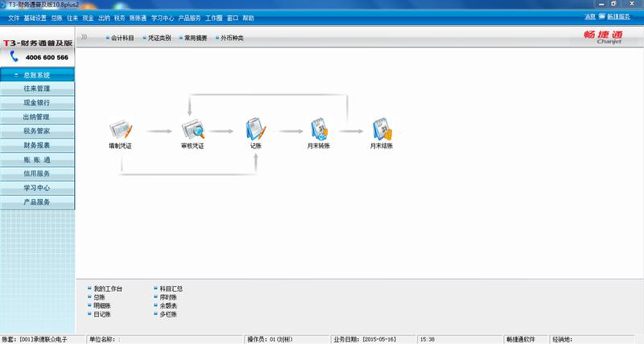644x344 pixels.
Task: Open the 月末转账 month-end transfer icon
Action: [x=319, y=130]
